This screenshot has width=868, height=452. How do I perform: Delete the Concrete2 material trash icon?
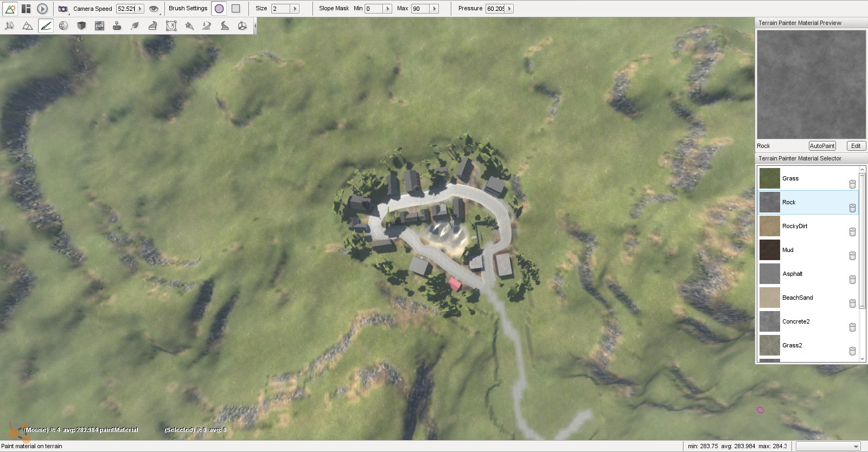852,327
